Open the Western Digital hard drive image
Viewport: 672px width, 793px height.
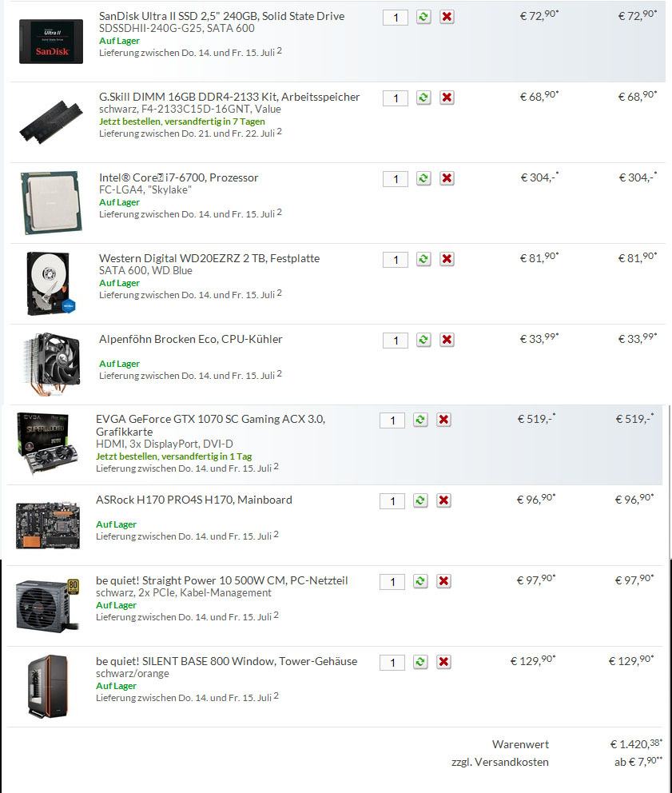tap(50, 284)
